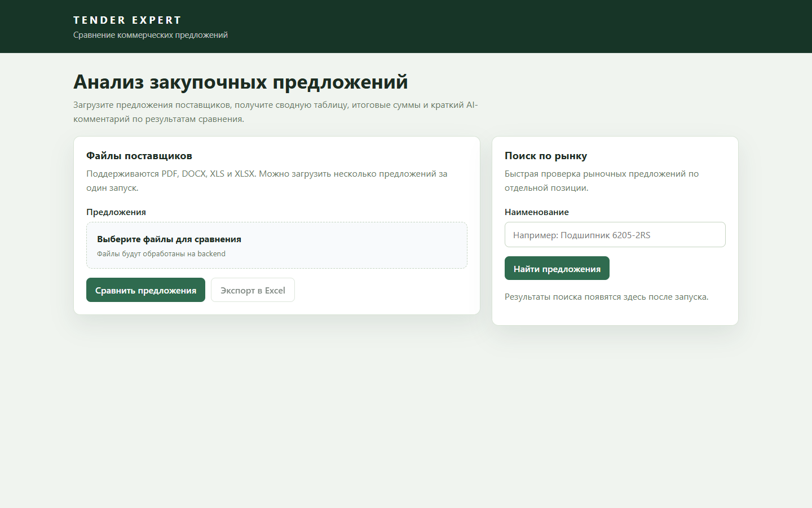
Task: Focus the "Наименование" input field
Action: coord(615,235)
